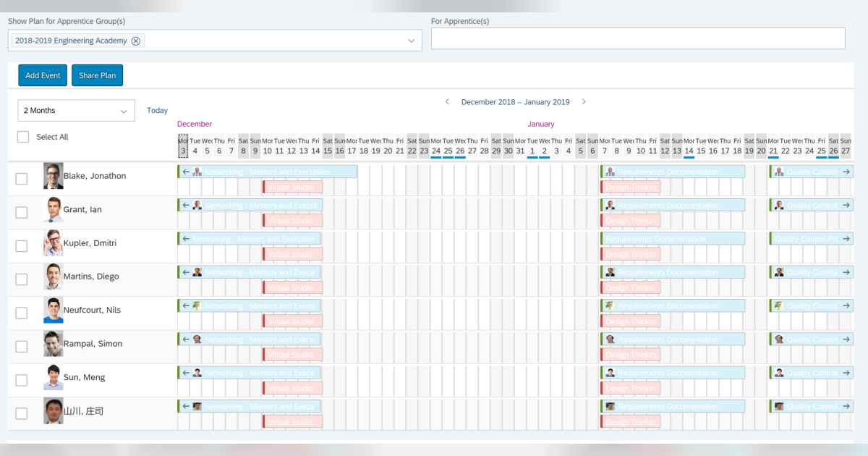Image resolution: width=868 pixels, height=456 pixels.
Task: Remove the 2018-2019 Engineering Academy filter token
Action: coord(136,41)
